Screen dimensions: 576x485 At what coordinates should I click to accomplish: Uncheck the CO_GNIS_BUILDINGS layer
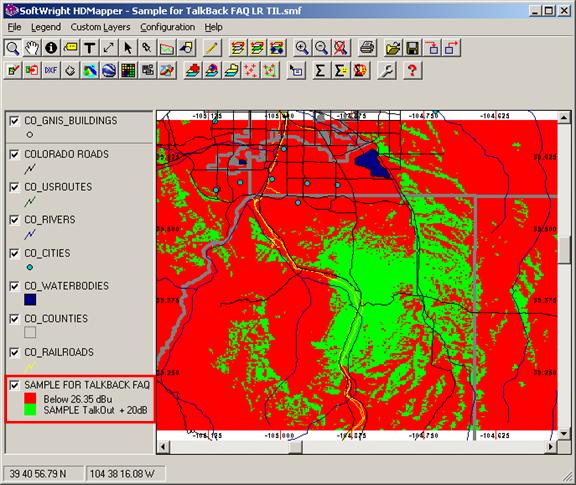14,121
